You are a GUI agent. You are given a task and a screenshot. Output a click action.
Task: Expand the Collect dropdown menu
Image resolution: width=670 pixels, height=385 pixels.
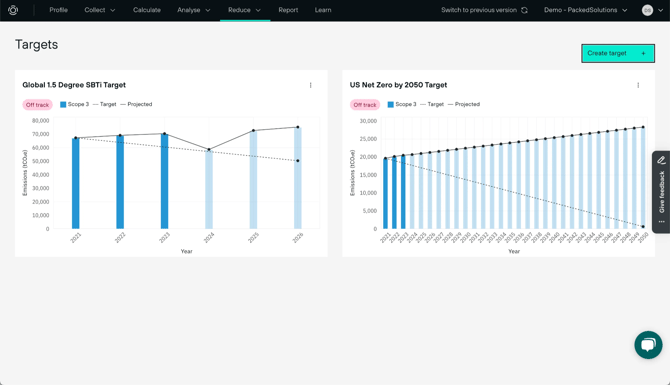click(100, 10)
